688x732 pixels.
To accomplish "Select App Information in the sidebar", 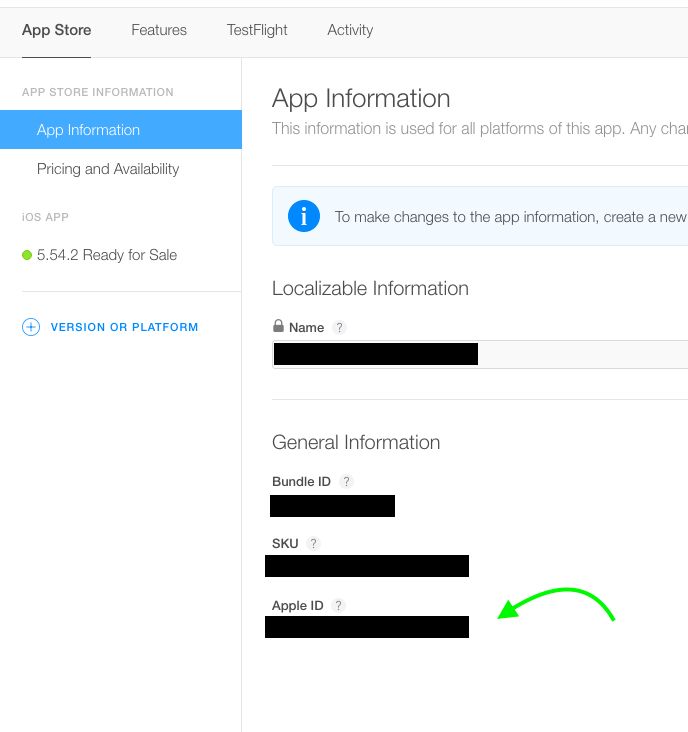I will (121, 130).
